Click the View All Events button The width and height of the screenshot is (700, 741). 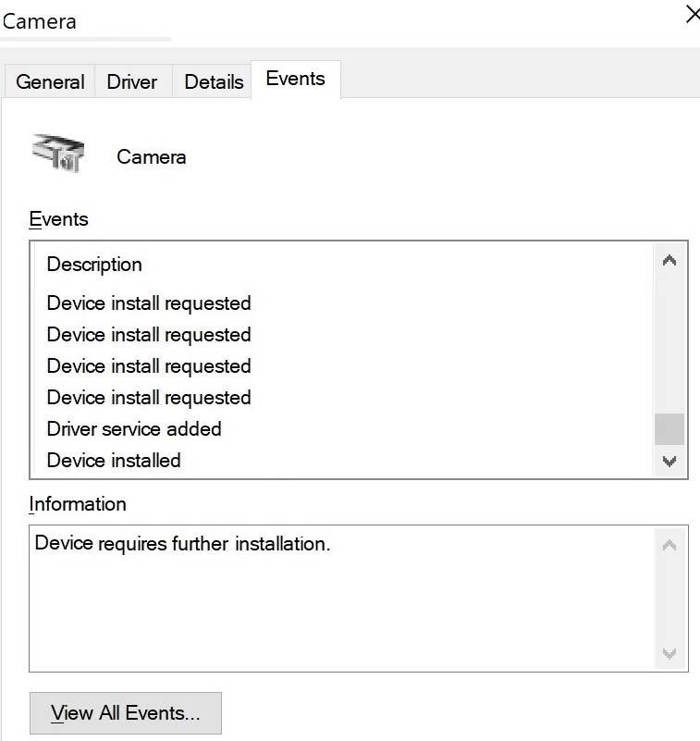tap(126, 713)
